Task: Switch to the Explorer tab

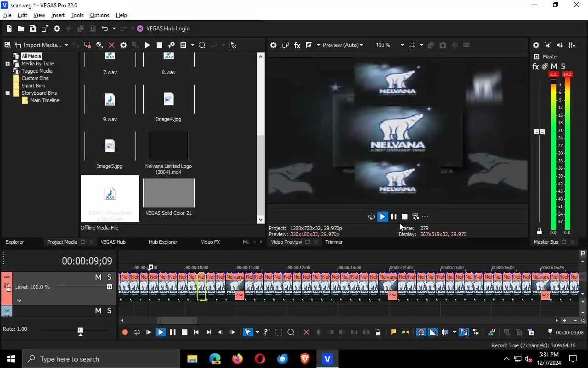Action: pos(15,242)
